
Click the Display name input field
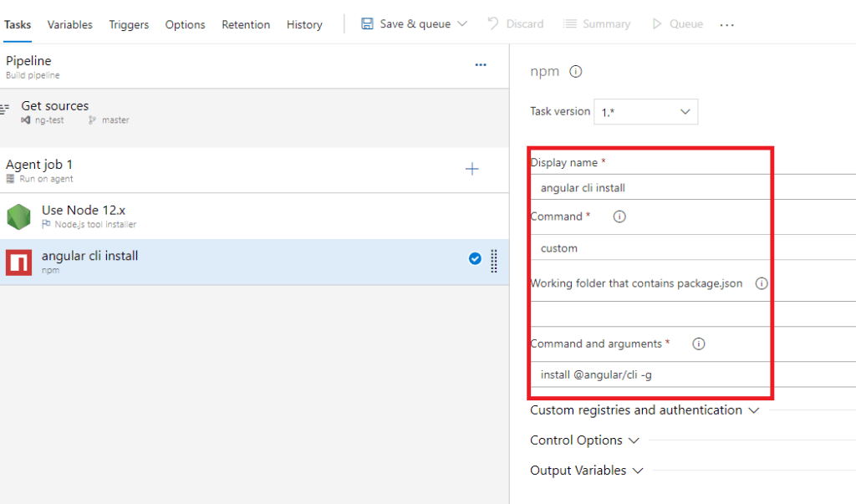[x=652, y=188]
